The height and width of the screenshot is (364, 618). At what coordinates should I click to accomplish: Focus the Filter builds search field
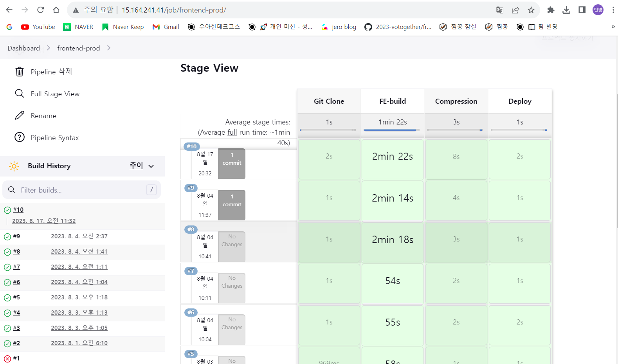click(x=81, y=190)
